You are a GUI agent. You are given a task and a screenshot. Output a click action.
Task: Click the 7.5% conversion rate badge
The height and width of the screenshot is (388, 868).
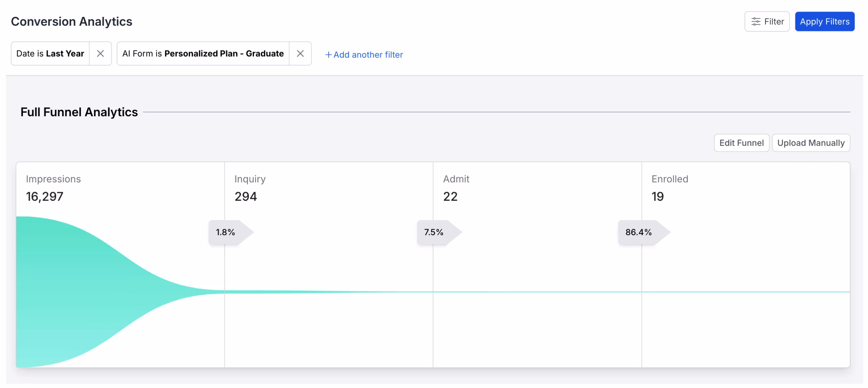coord(434,232)
